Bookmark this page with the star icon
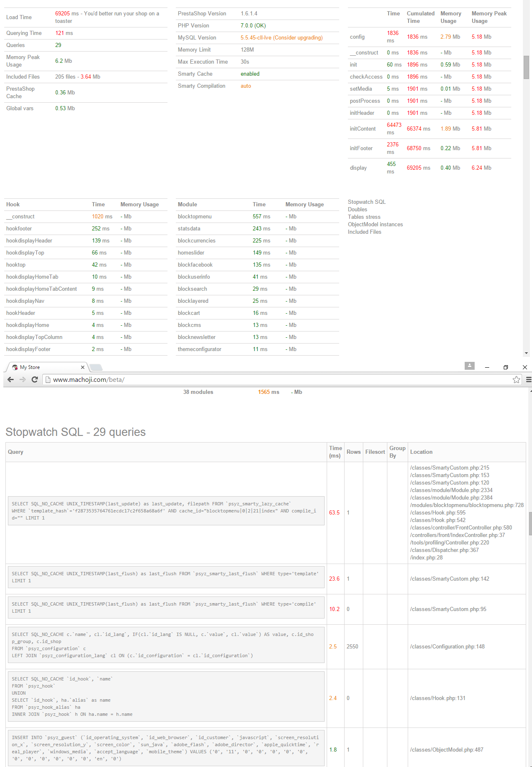 point(516,379)
